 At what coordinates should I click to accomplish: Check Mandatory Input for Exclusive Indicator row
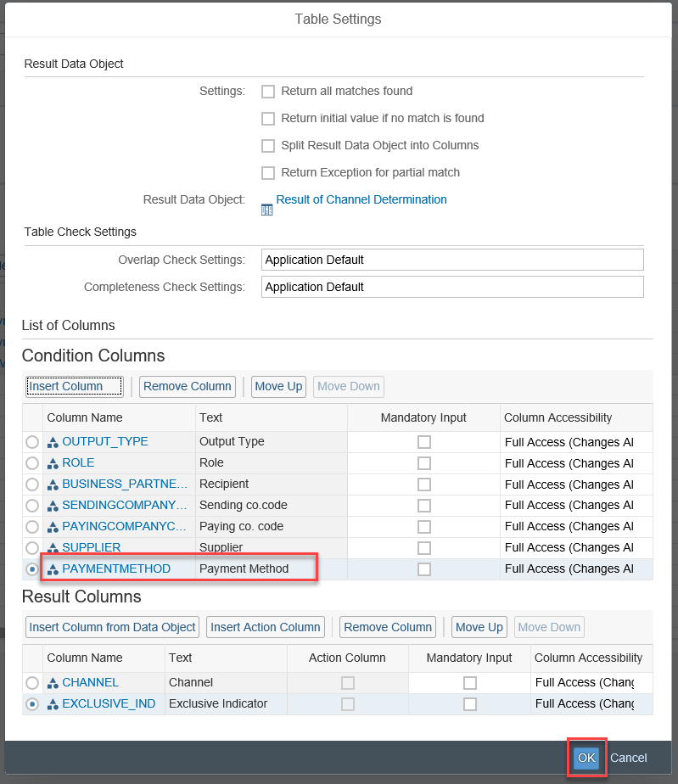(470, 704)
